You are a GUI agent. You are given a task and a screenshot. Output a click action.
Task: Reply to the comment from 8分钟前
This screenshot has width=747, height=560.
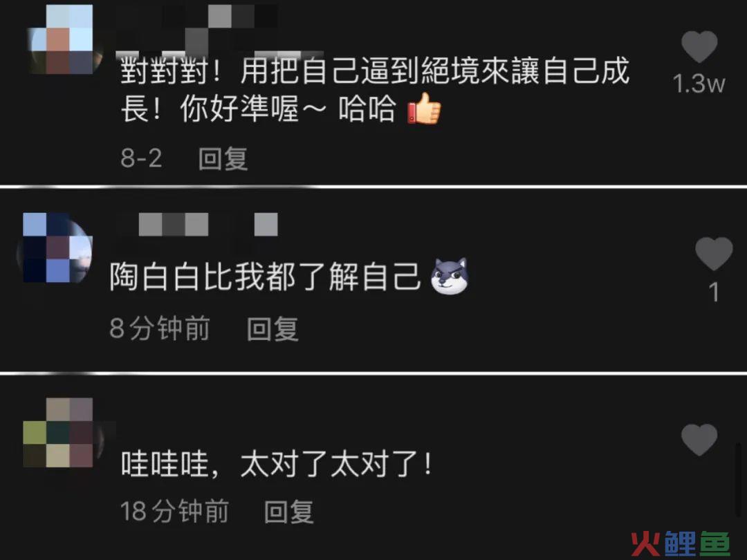click(273, 328)
